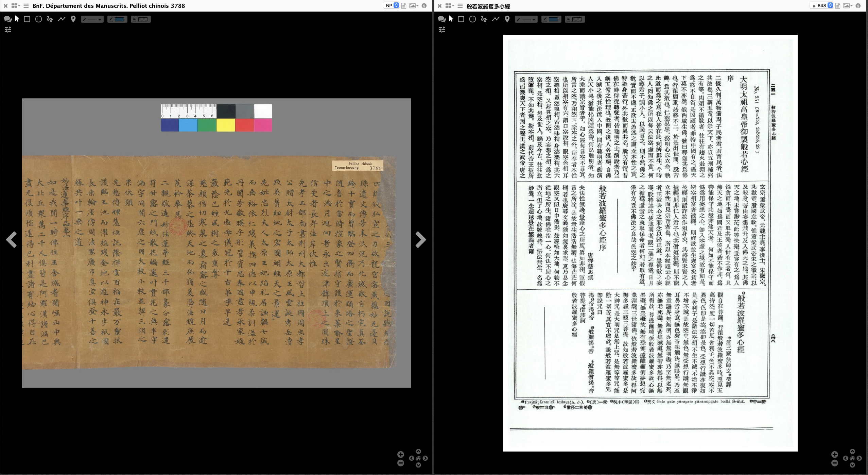This screenshot has width=868, height=475.
Task: Open the border color picker in the right window
Action: [x=551, y=19]
